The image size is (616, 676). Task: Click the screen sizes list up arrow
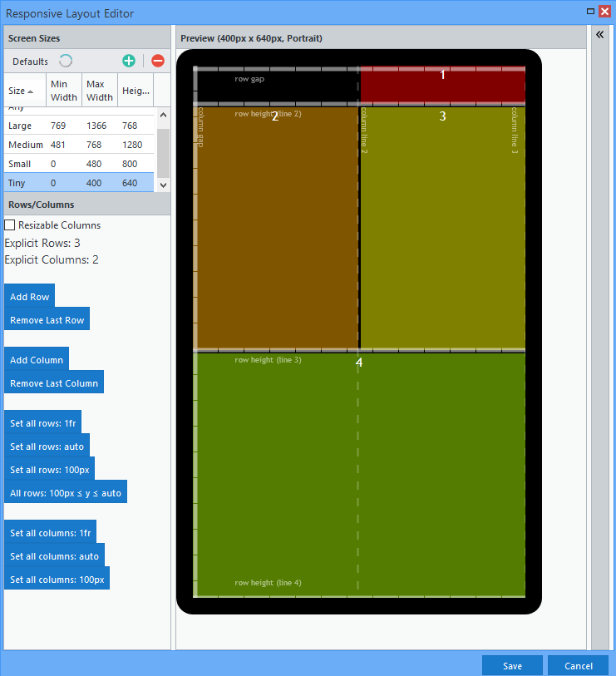[164, 115]
